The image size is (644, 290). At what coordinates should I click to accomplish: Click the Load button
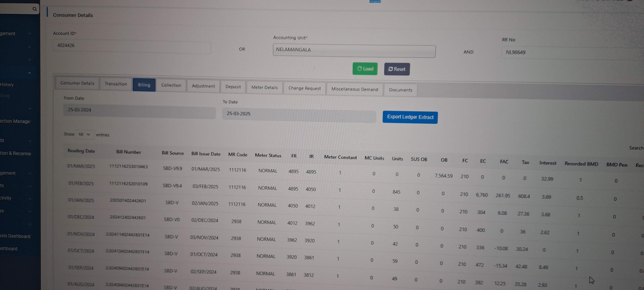[365, 69]
